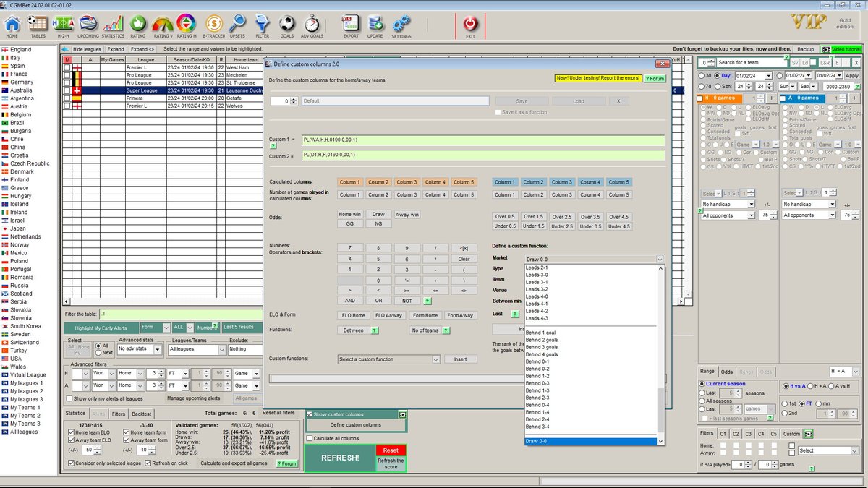Click the help question mark next to Custom 1
Image resolution: width=868 pixels, height=488 pixels.
(x=273, y=146)
